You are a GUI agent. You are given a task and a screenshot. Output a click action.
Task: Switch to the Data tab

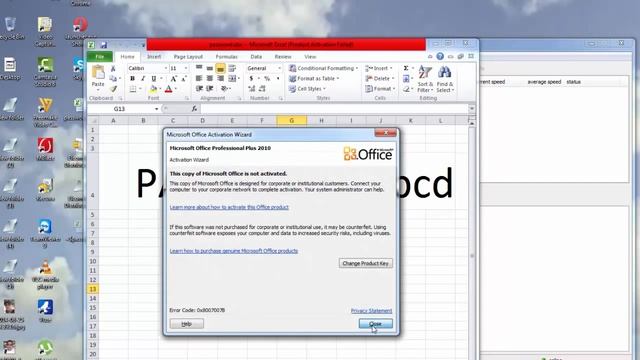tap(256, 57)
